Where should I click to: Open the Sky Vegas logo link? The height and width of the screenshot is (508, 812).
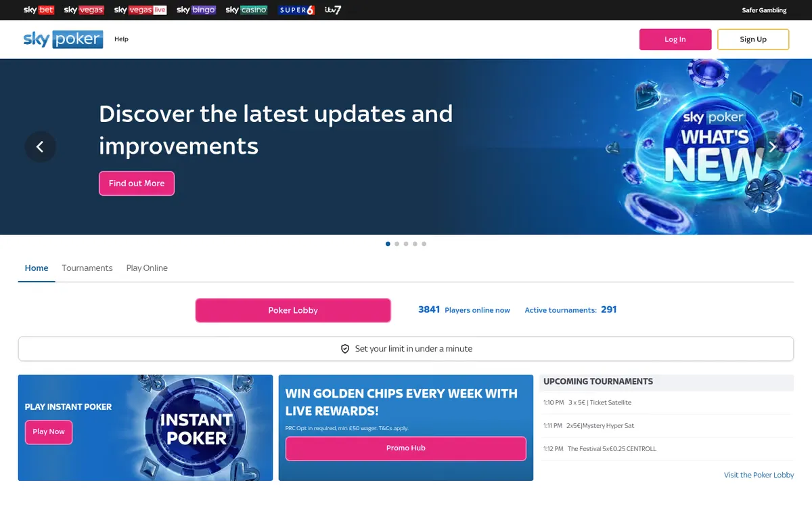click(84, 10)
